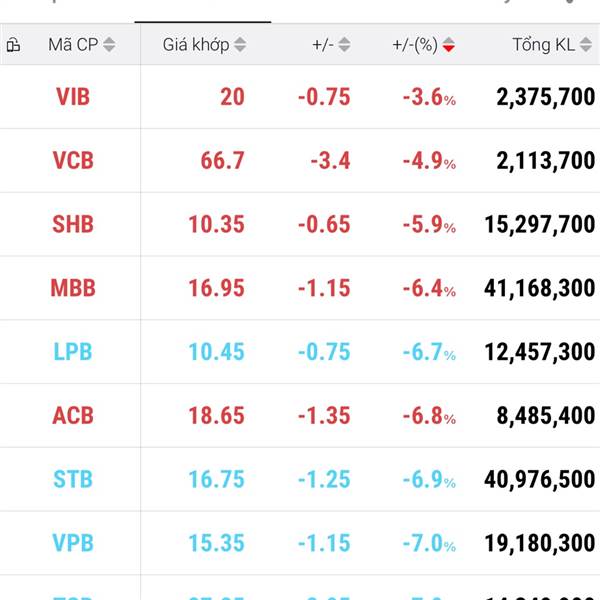This screenshot has width=600, height=600.
Task: Select VCB price value 66.7
Action: (222, 160)
